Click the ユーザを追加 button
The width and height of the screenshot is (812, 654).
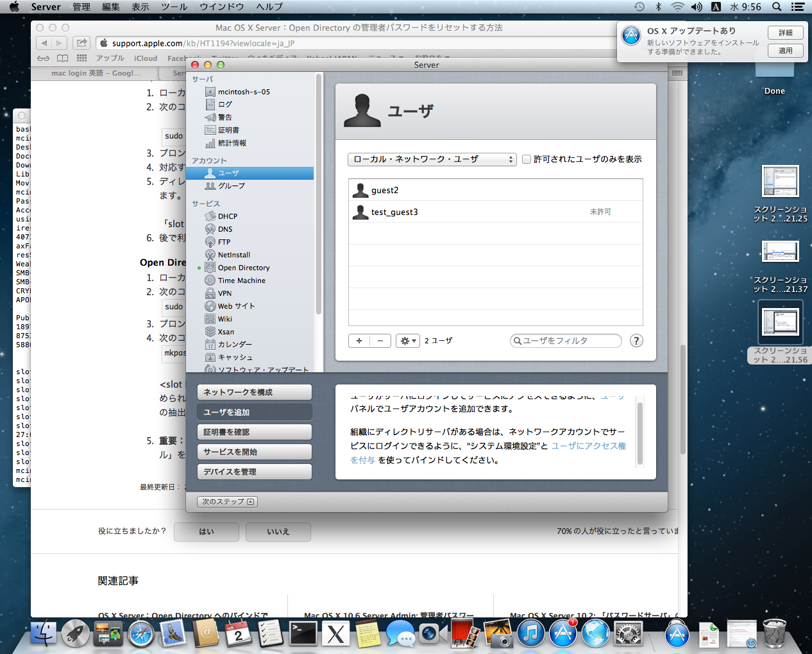[x=255, y=412]
